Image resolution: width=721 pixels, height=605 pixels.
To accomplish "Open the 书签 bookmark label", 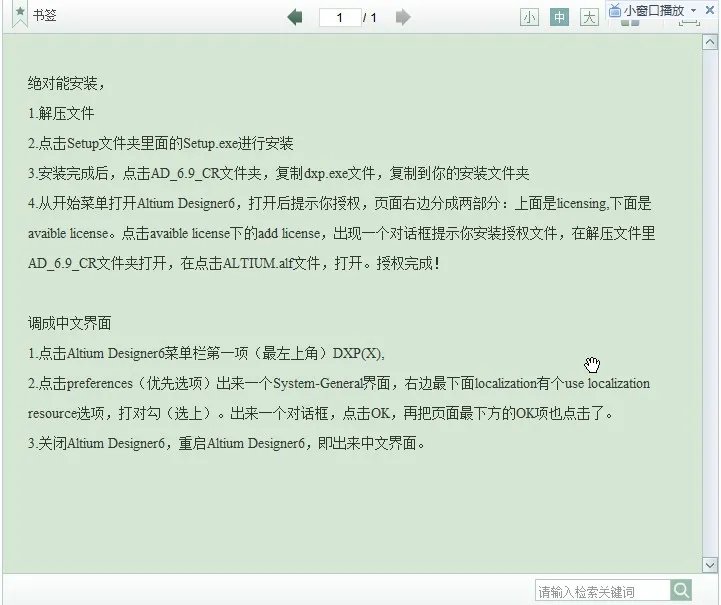I will pos(45,16).
